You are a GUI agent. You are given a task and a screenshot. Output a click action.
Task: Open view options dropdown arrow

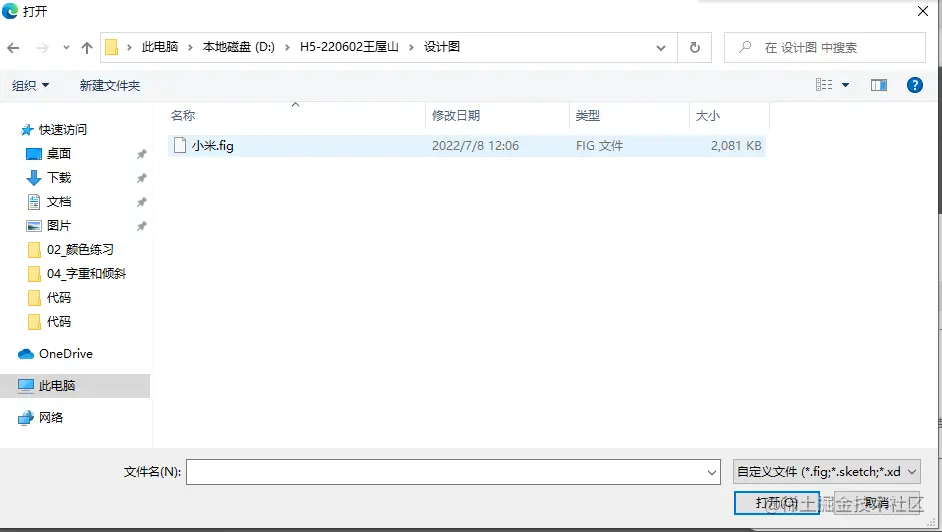coord(845,85)
